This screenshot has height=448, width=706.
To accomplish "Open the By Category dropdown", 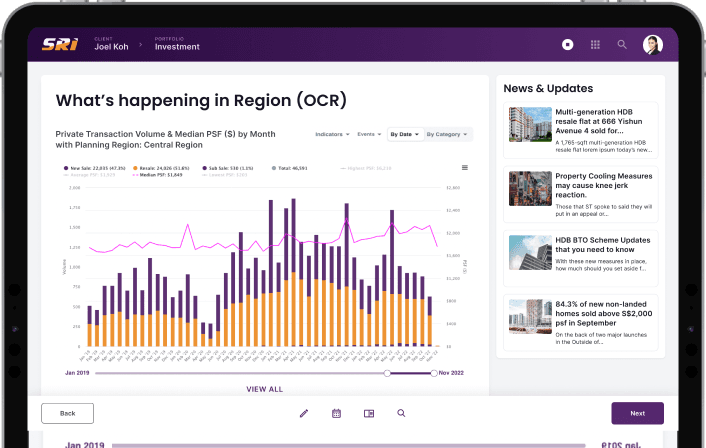I will pyautogui.click(x=447, y=134).
